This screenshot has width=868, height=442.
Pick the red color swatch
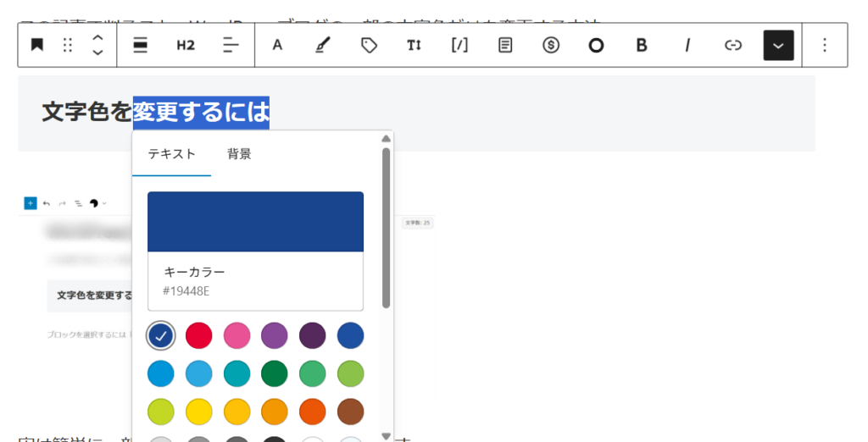click(198, 335)
